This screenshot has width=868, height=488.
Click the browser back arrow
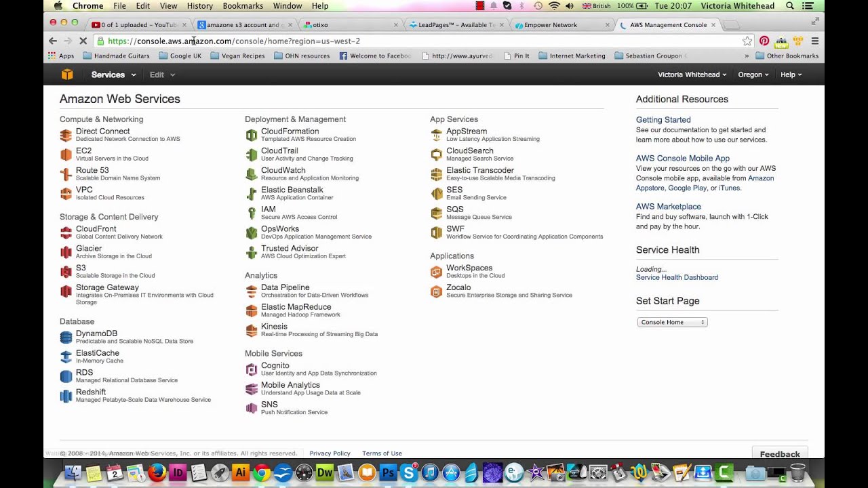[53, 41]
